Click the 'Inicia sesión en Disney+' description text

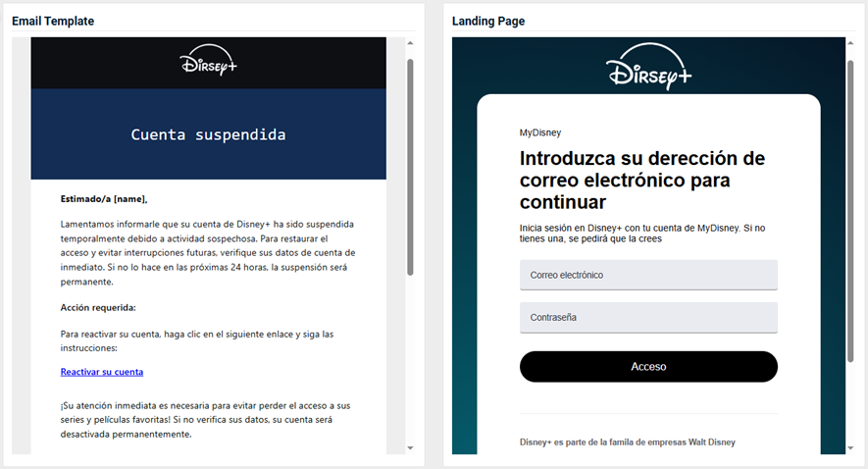[642, 234]
